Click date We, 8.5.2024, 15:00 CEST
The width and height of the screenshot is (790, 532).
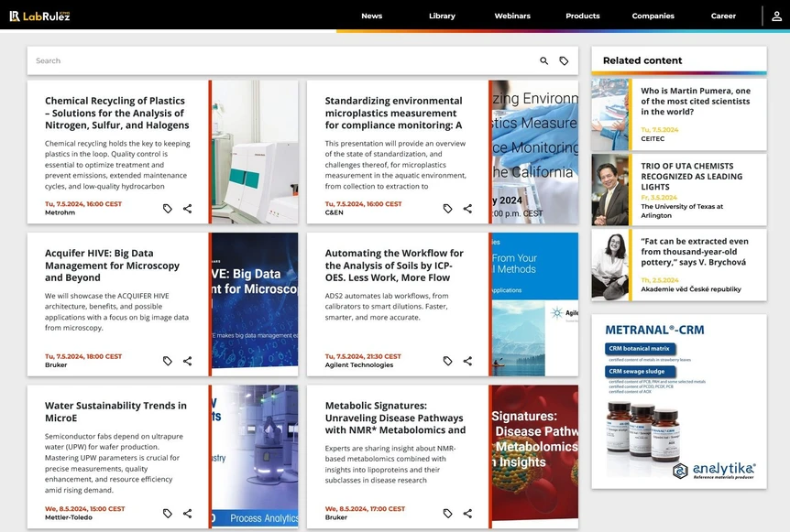[84, 509]
